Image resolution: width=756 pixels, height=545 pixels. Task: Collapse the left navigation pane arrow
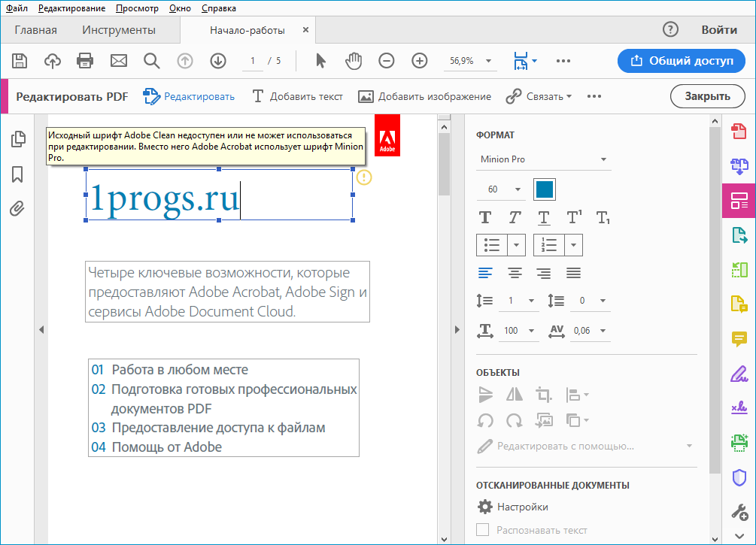coord(41,330)
